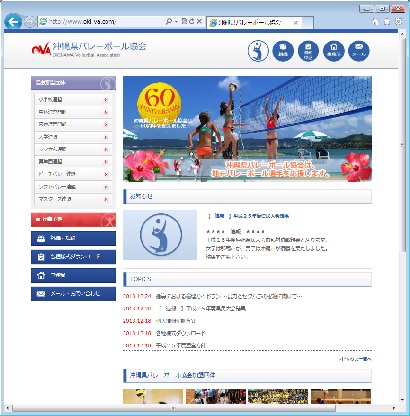Open bottom thumbnail with yellow-clad crowd
410x416 pixels.
point(278,397)
